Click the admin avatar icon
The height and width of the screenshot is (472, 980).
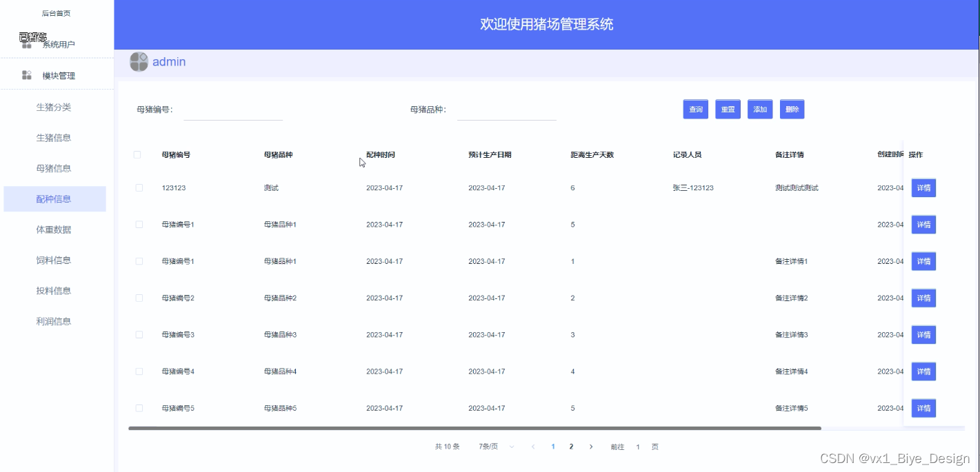(139, 62)
